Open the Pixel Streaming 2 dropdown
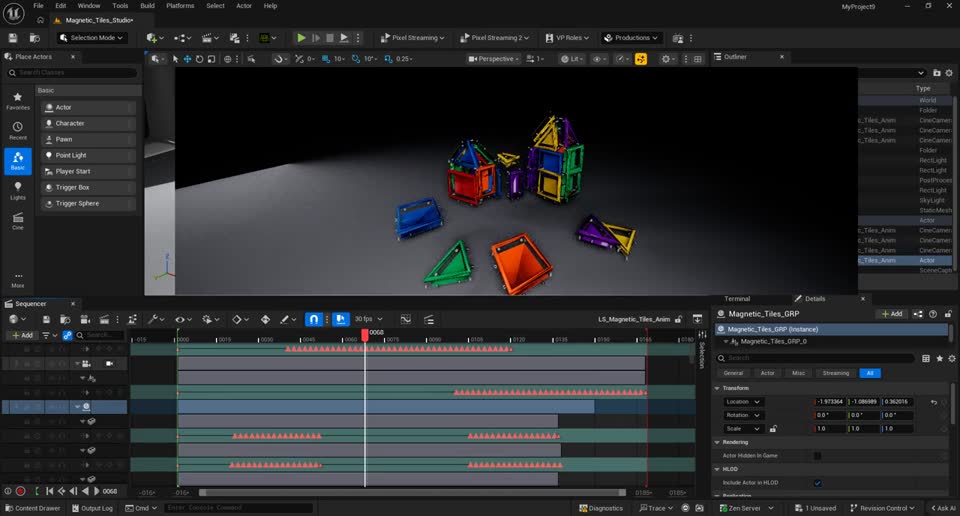This screenshot has width=960, height=516. pyautogui.click(x=495, y=38)
